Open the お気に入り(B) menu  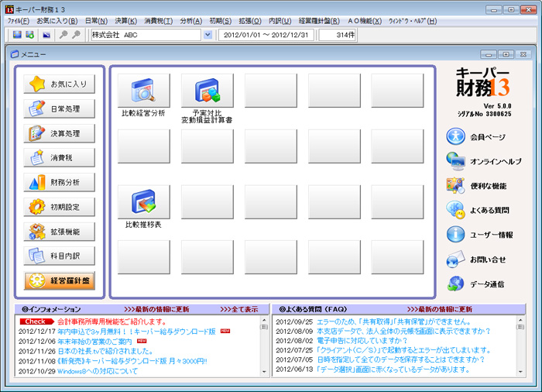pyautogui.click(x=57, y=21)
